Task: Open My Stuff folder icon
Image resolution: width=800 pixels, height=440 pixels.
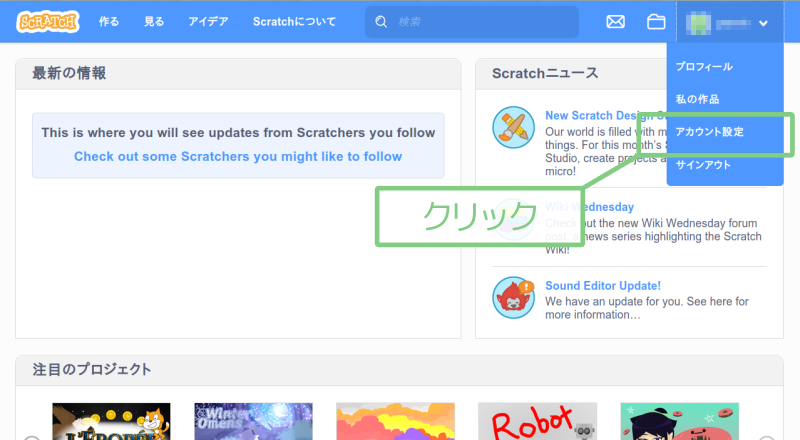Action: click(656, 22)
